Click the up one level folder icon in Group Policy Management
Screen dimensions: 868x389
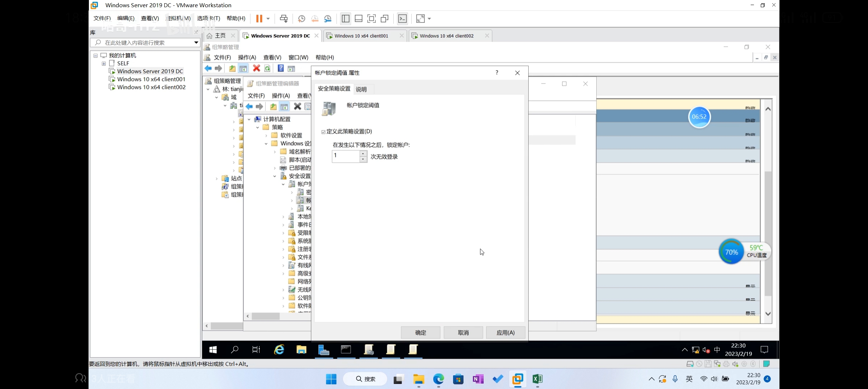coord(232,68)
